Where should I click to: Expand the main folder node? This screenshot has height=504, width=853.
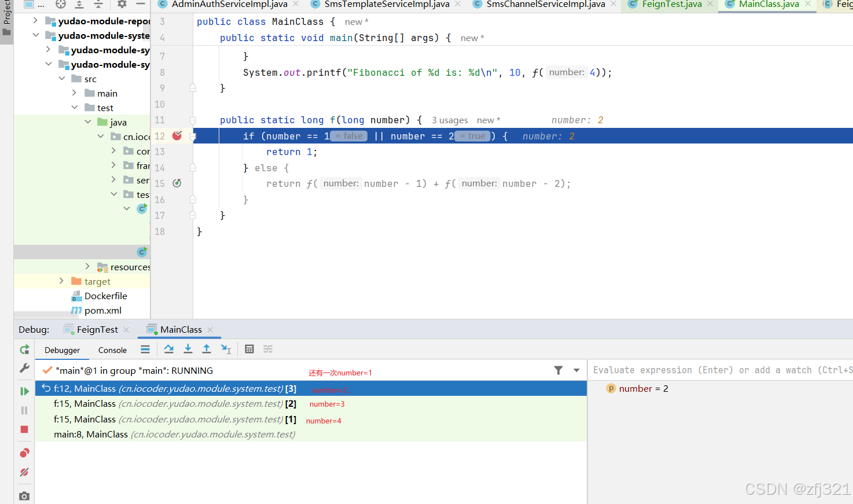74,93
